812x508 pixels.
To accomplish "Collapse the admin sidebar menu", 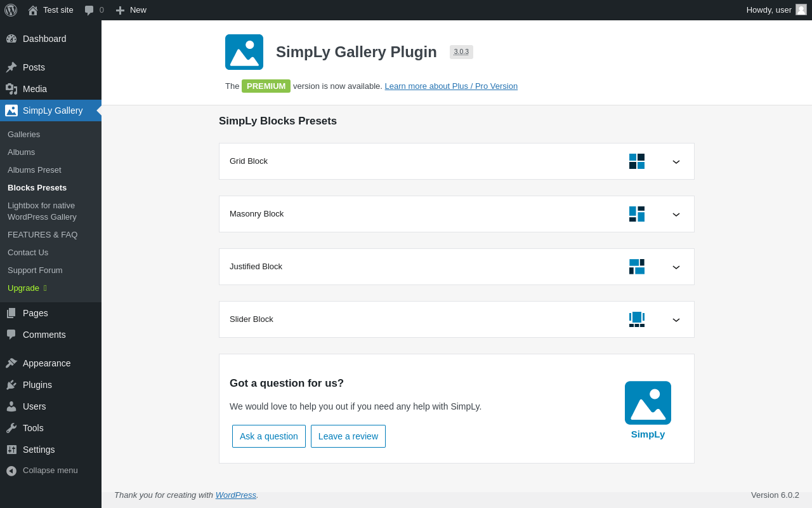I will [49, 471].
